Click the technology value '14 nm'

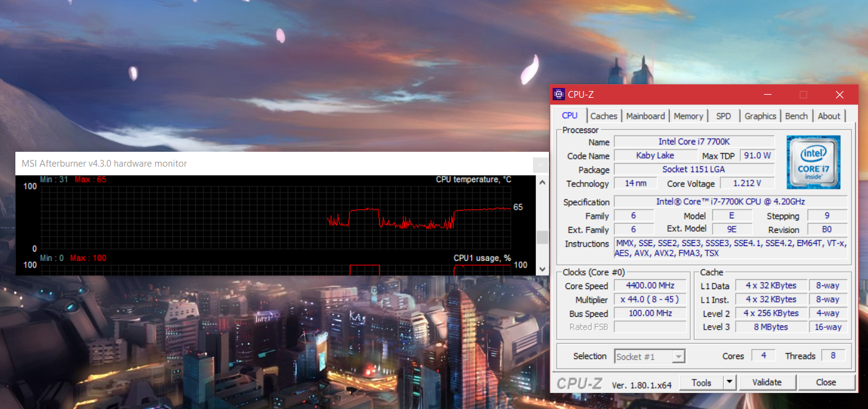[636, 183]
